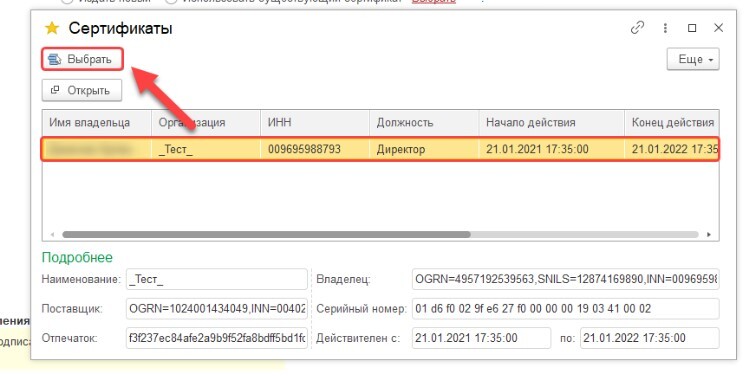
Task: Open the Еще dropdown menu
Action: point(693,60)
